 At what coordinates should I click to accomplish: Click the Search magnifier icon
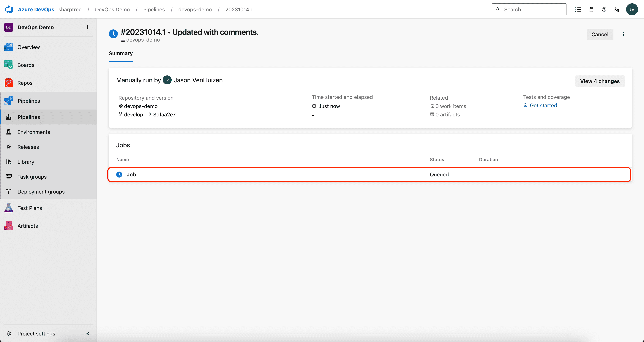pyautogui.click(x=498, y=9)
